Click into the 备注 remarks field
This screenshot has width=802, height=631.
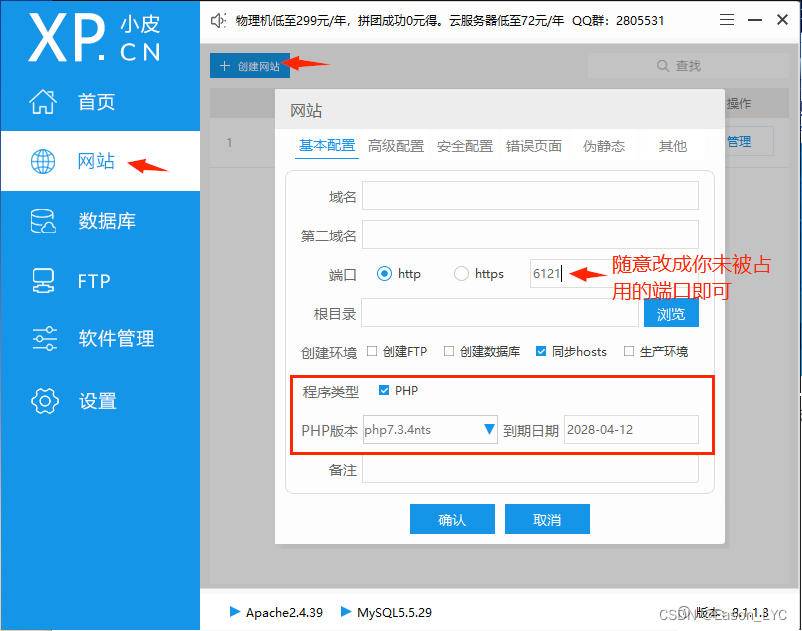pyautogui.click(x=530, y=469)
